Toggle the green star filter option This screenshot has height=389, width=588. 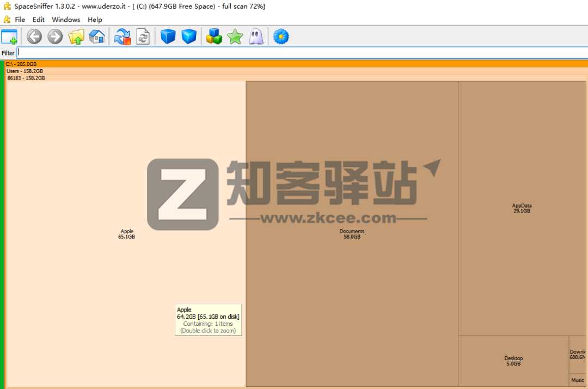234,37
